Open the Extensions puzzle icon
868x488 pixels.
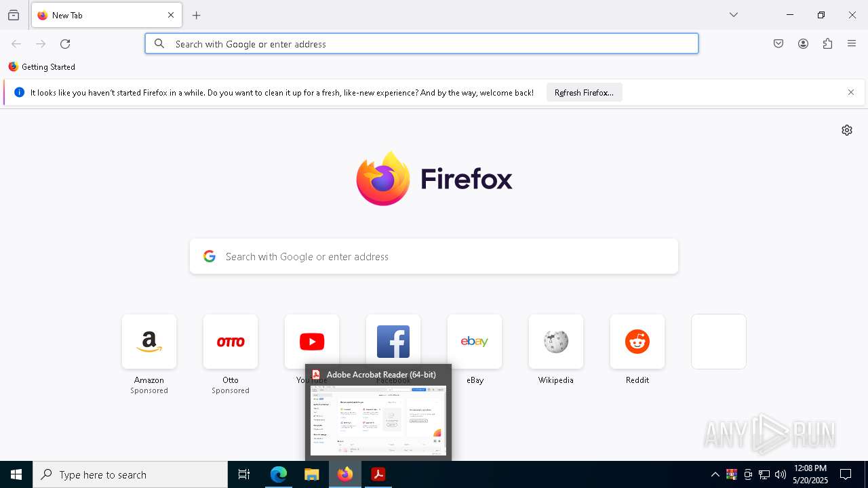coord(827,43)
